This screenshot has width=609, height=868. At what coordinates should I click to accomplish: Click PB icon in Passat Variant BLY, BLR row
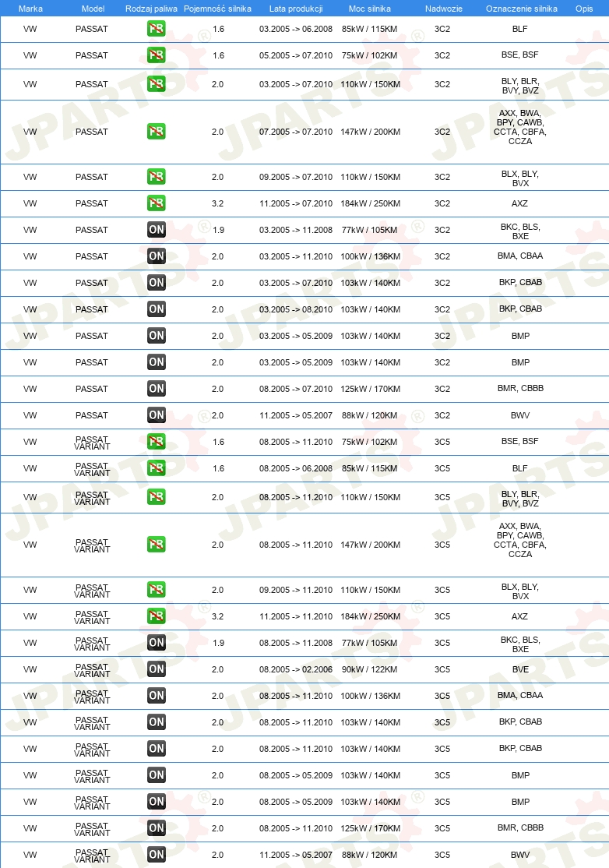[157, 497]
